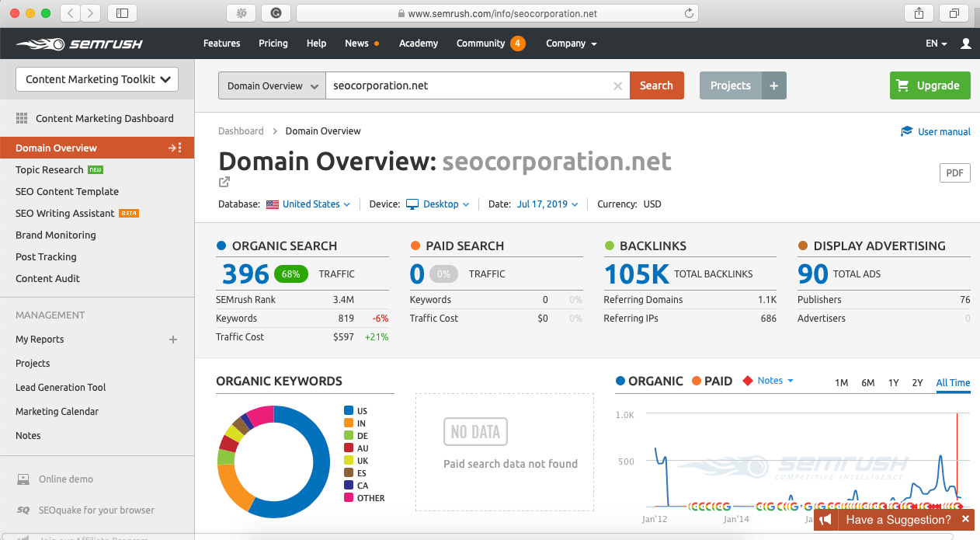The image size is (980, 540).
Task: Click the Content Marketing Dashboard grid icon
Action: click(22, 118)
